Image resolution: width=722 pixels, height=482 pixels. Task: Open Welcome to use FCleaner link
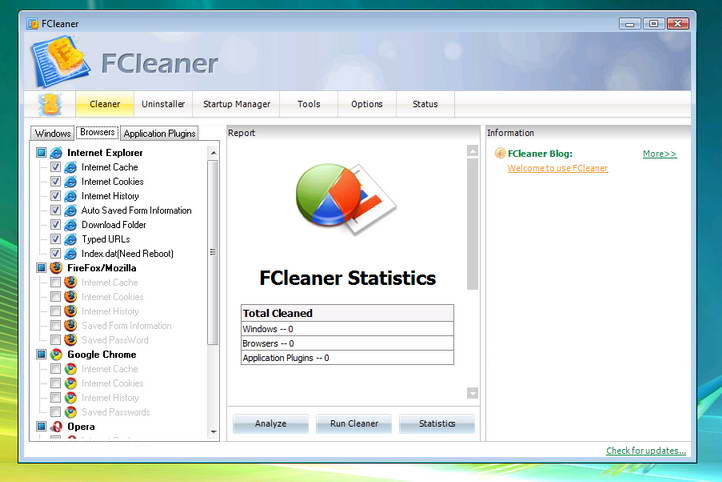pyautogui.click(x=557, y=168)
